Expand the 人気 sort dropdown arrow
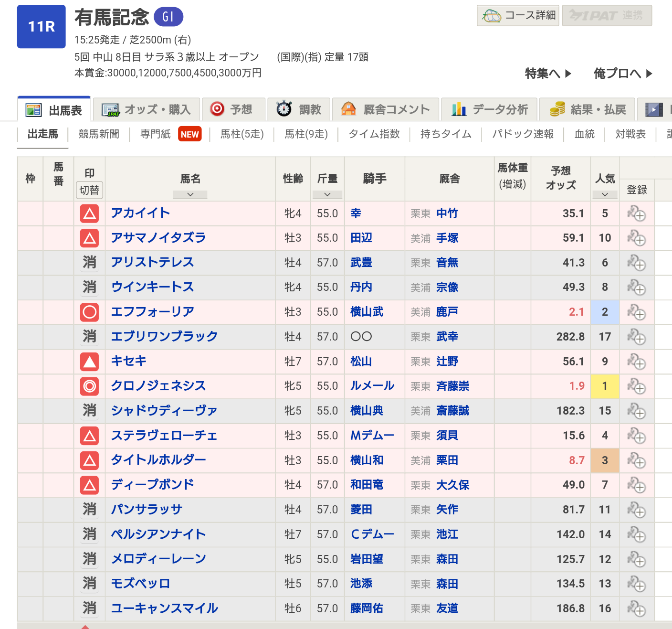The height and width of the screenshot is (629, 672). point(605,194)
